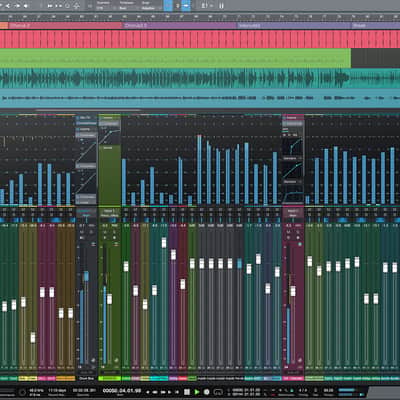Click the macro icon beside the circular icon in the top toolbar
The height and width of the screenshot is (400, 400).
click(x=77, y=6)
